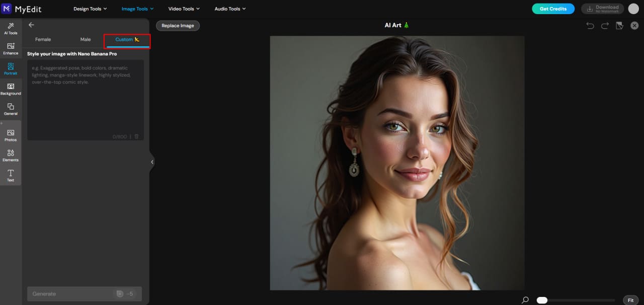Open the Audio Tools dropdown

tap(229, 9)
